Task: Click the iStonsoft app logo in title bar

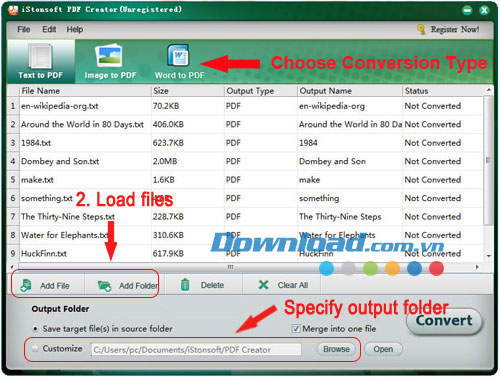Action: tap(13, 10)
